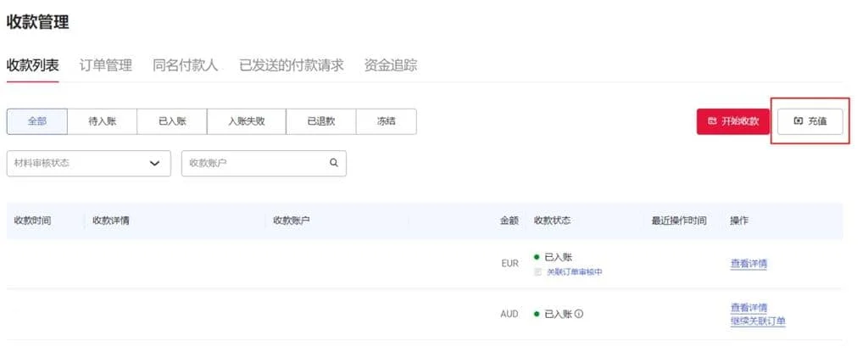Image resolution: width=868 pixels, height=352 pixels.
Task: Click the 金额 column header
Action: click(509, 221)
